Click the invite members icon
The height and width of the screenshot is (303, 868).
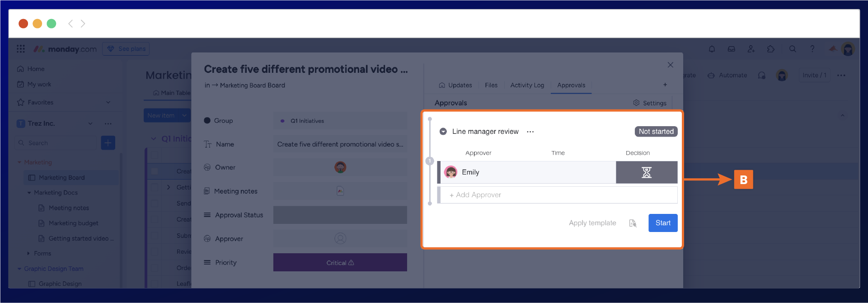[x=751, y=49]
